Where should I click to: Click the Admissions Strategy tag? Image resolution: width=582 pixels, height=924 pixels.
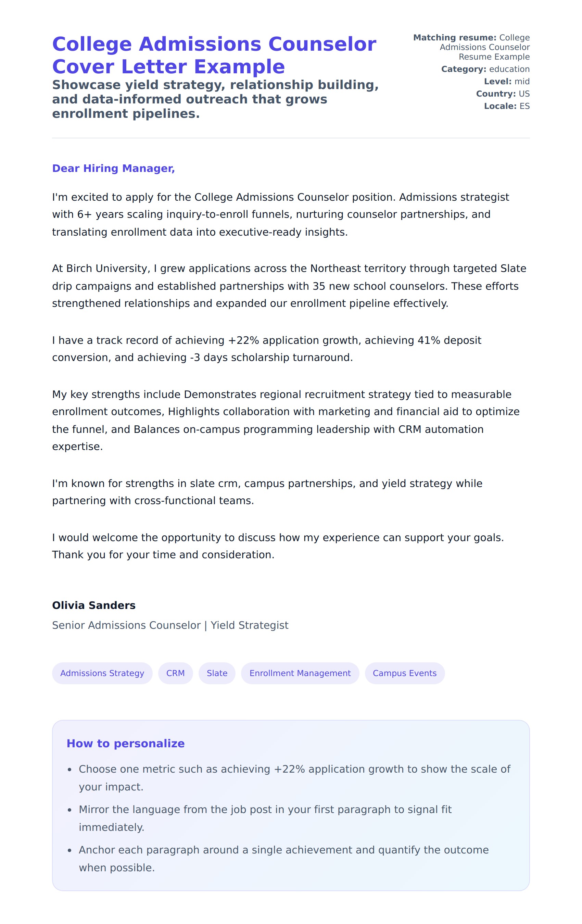pyautogui.click(x=102, y=673)
